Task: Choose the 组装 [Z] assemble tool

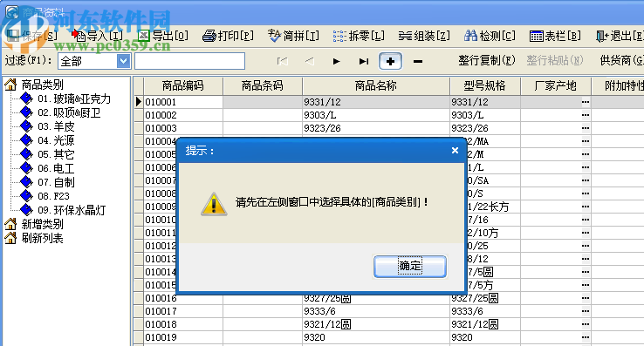Action: coord(424,36)
